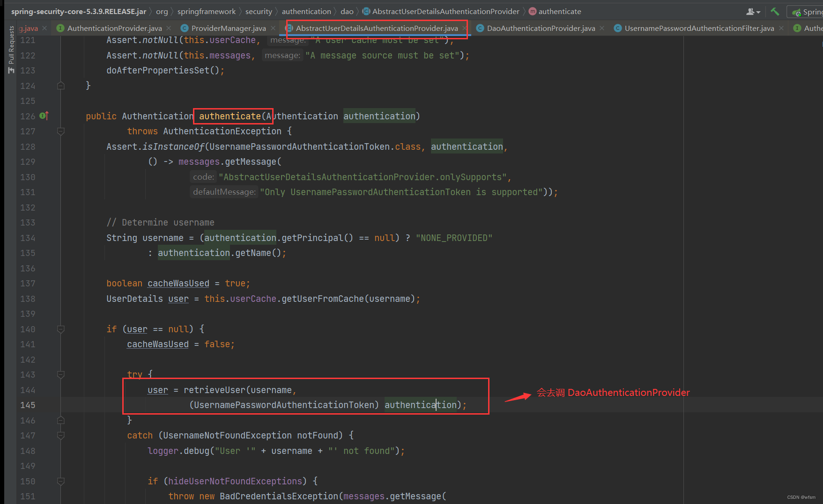The height and width of the screenshot is (504, 823).
Task: Click the fold end marker at line 146
Action: tap(61, 420)
